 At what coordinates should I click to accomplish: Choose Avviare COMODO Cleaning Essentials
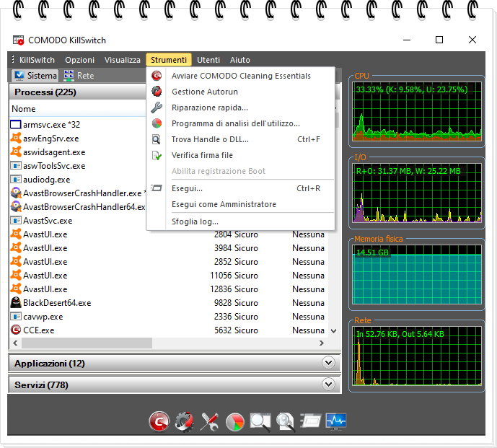coord(240,76)
